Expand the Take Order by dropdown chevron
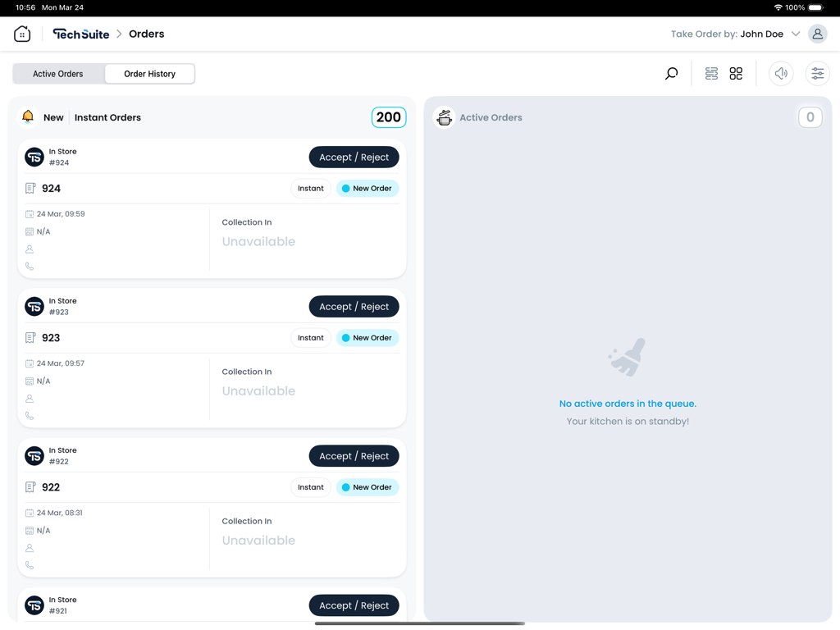840x630 pixels. pos(796,34)
